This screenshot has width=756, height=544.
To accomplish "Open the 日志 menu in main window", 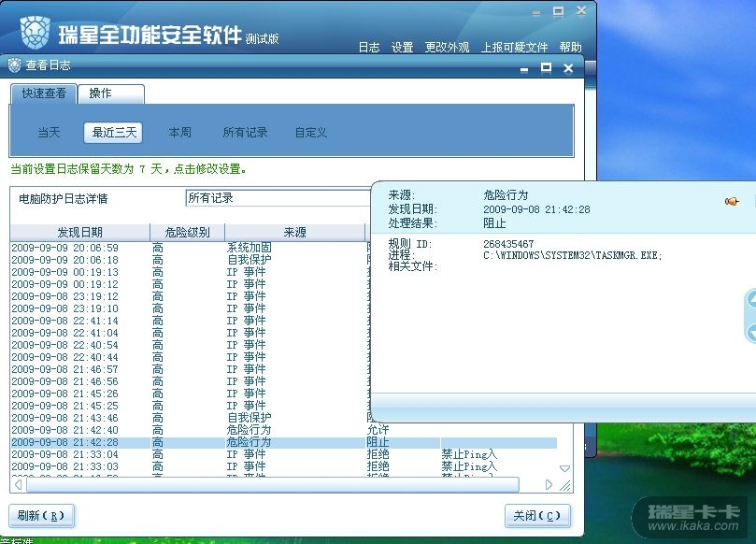I will coord(369,48).
